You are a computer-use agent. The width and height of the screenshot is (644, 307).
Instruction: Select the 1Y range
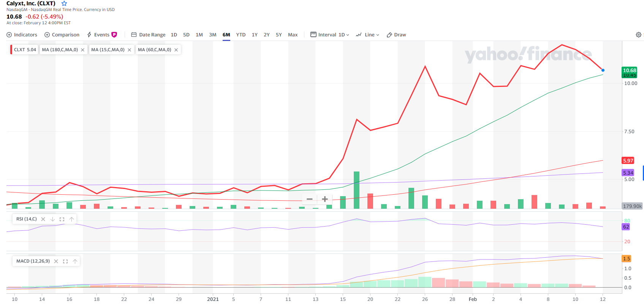coord(255,35)
